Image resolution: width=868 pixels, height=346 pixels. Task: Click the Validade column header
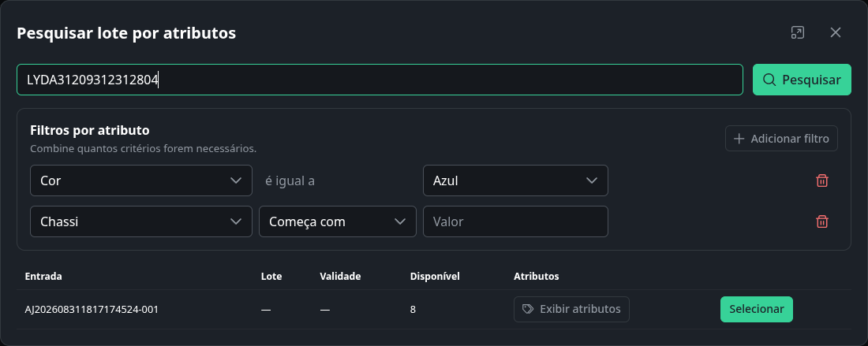click(340, 277)
